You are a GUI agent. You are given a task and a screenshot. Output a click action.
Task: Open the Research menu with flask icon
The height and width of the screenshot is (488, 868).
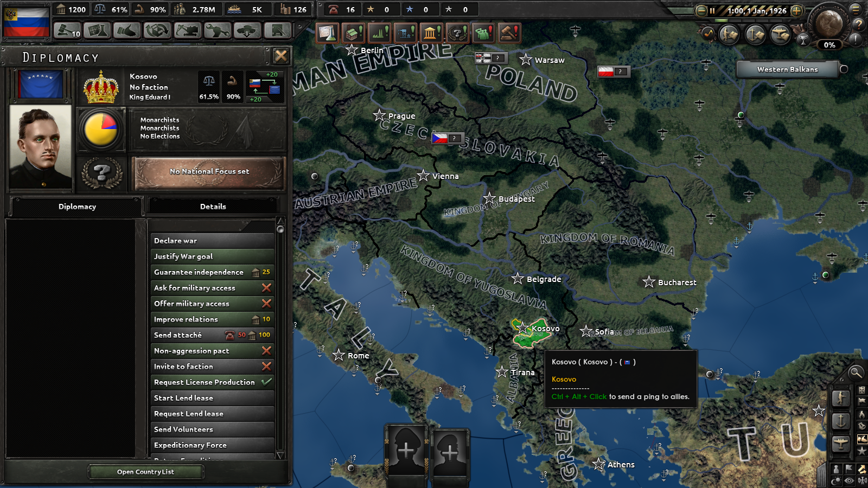(x=98, y=30)
